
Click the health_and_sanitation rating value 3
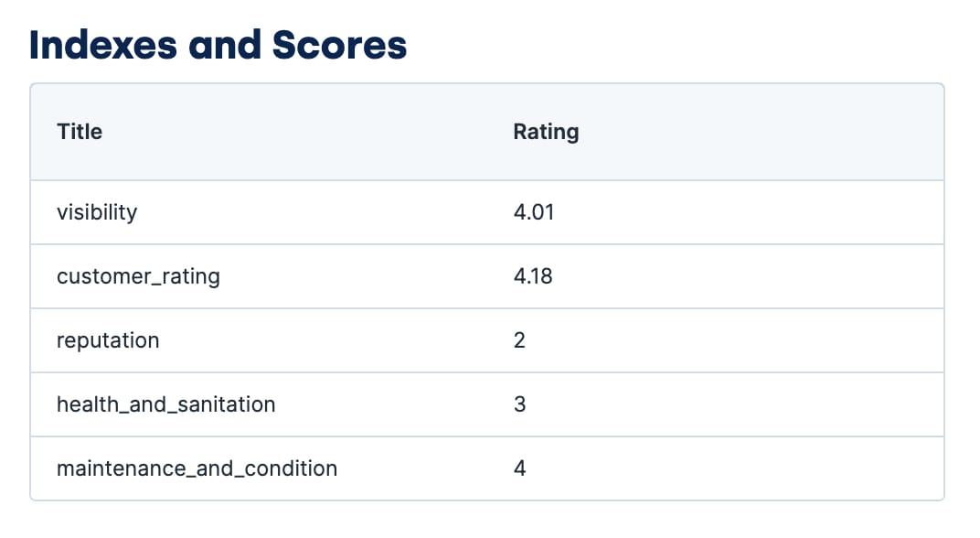pos(519,404)
